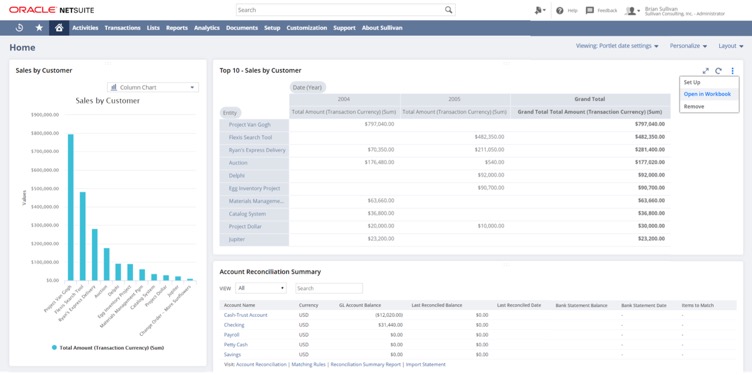The width and height of the screenshot is (752, 375).
Task: Open the Payroll account link
Action: tap(231, 335)
